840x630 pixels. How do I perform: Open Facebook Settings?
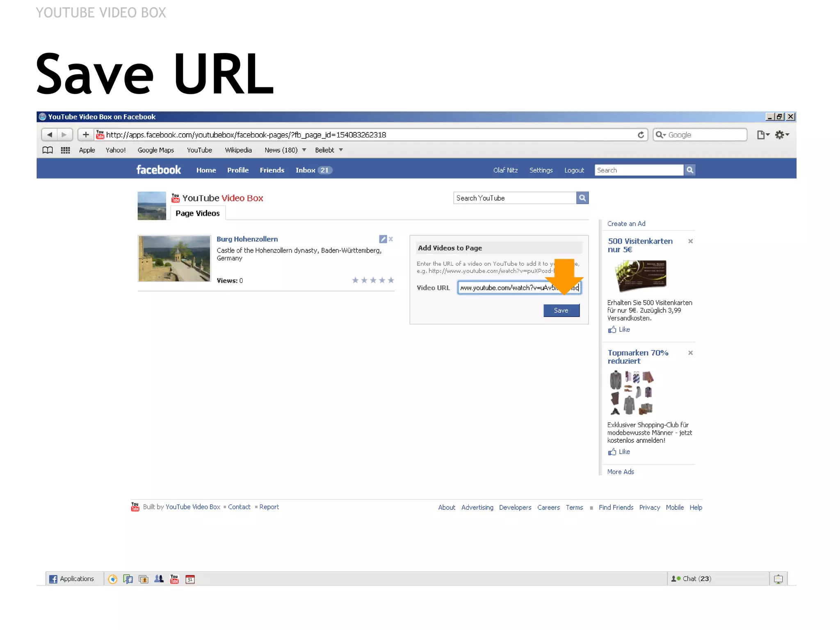[x=541, y=170]
